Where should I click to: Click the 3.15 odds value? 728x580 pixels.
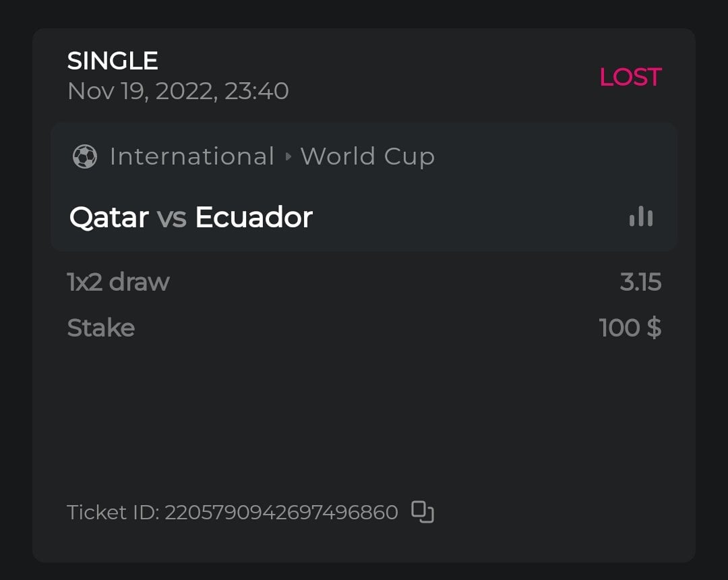coord(640,282)
